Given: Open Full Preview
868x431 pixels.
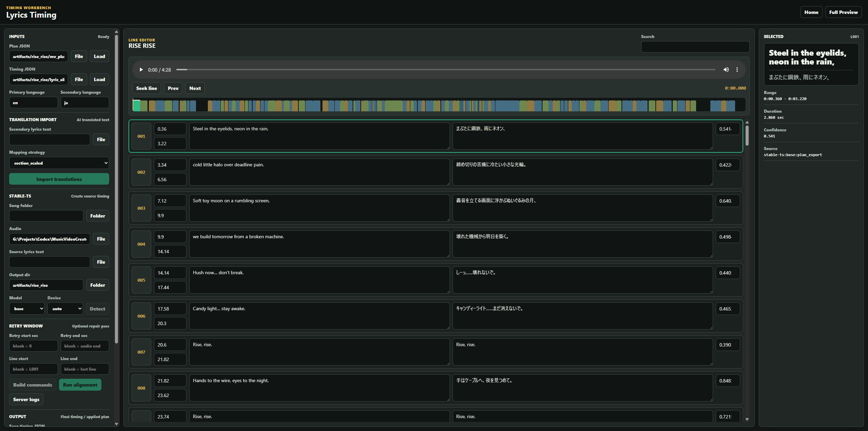Looking at the screenshot, I should pos(843,12).
